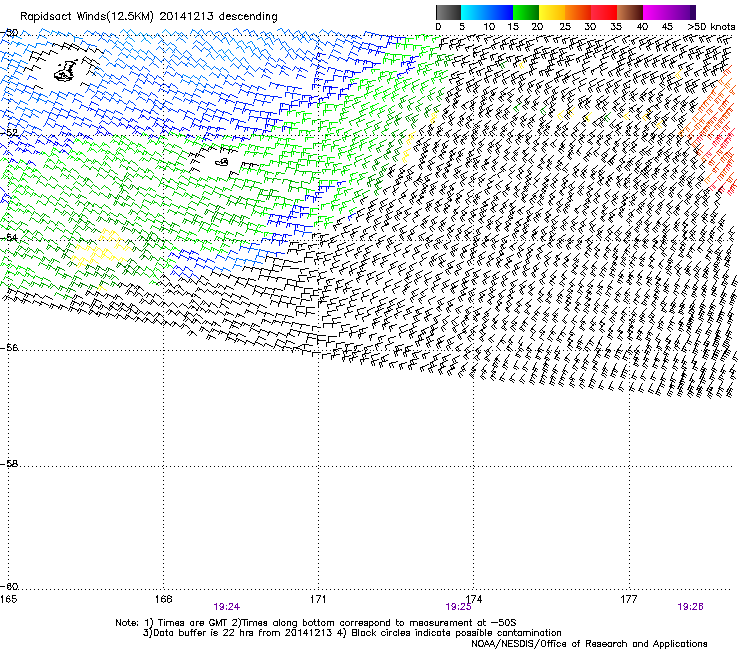Click the purple 19:25 time marker
Viewport: 740px width, 650px height.
(x=458, y=607)
